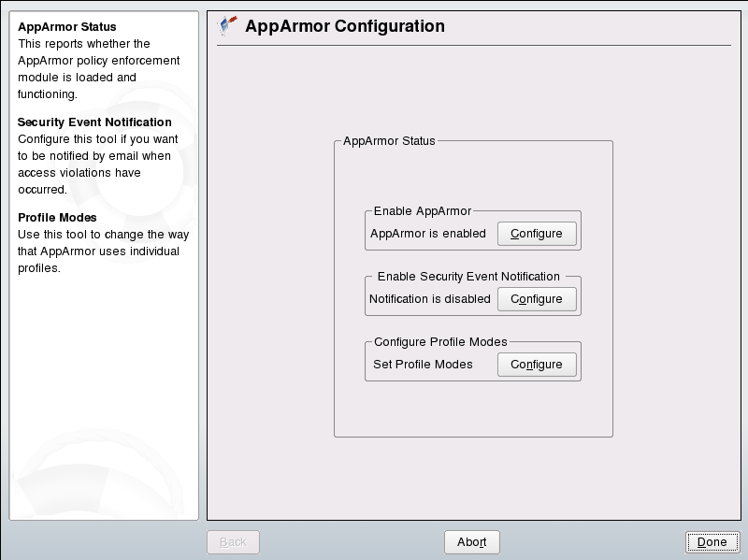Open Configure for Set Profile Modes
This screenshot has width=748, height=560.
click(537, 365)
